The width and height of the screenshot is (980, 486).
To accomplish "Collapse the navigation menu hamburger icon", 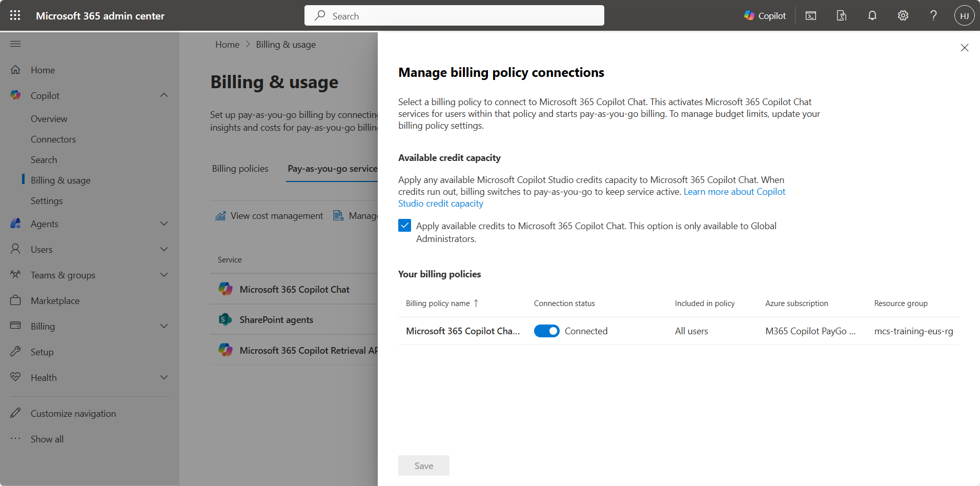I will pyautogui.click(x=15, y=44).
